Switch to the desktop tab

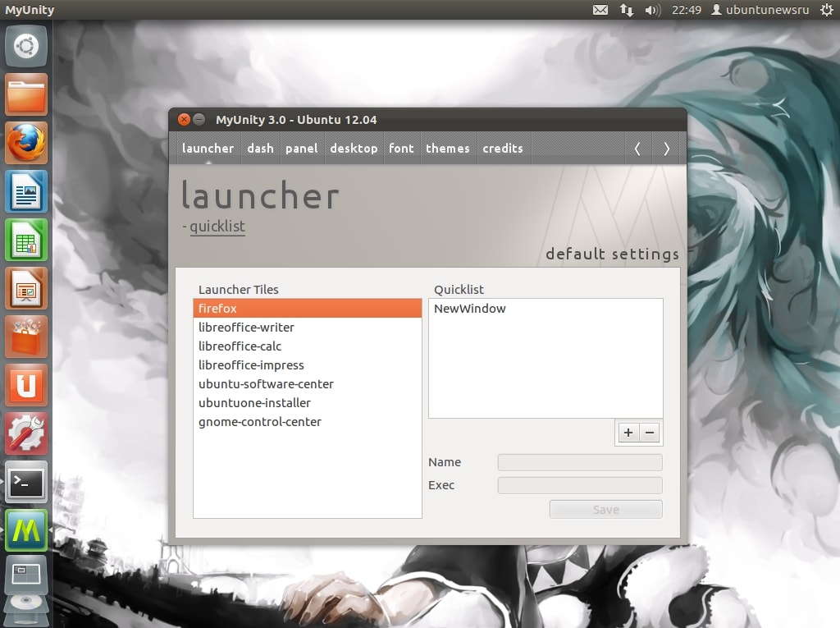354,149
